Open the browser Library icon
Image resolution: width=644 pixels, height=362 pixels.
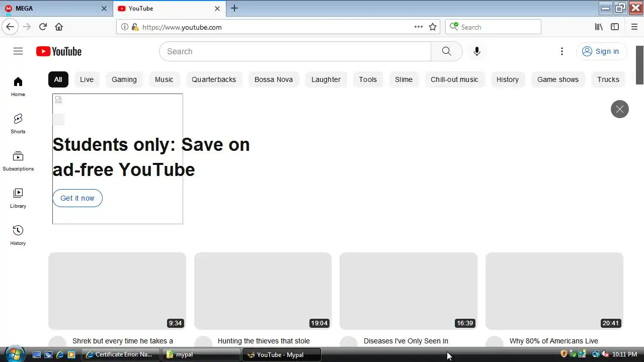pyautogui.click(x=599, y=27)
